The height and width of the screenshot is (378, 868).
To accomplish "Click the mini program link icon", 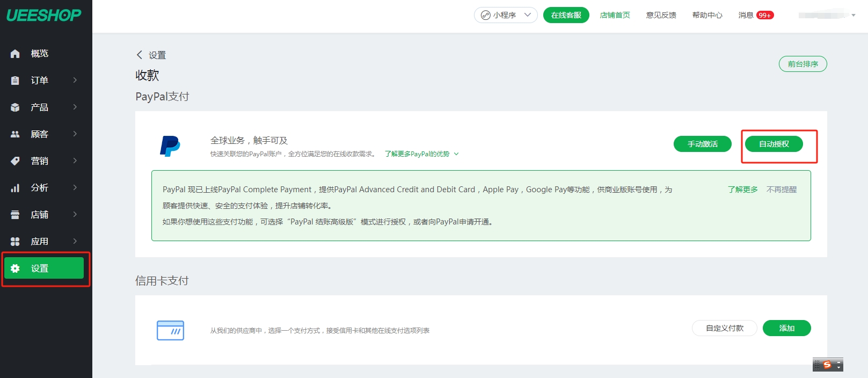I will tap(486, 15).
